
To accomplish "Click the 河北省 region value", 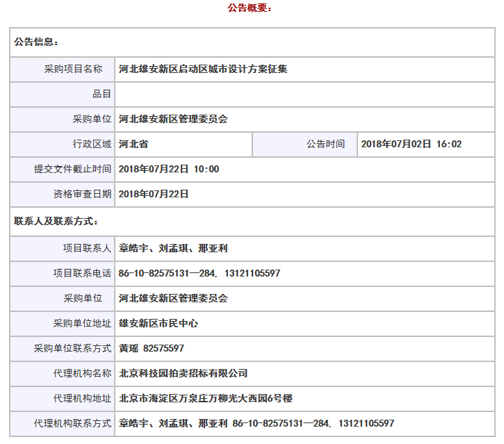I will click(133, 144).
